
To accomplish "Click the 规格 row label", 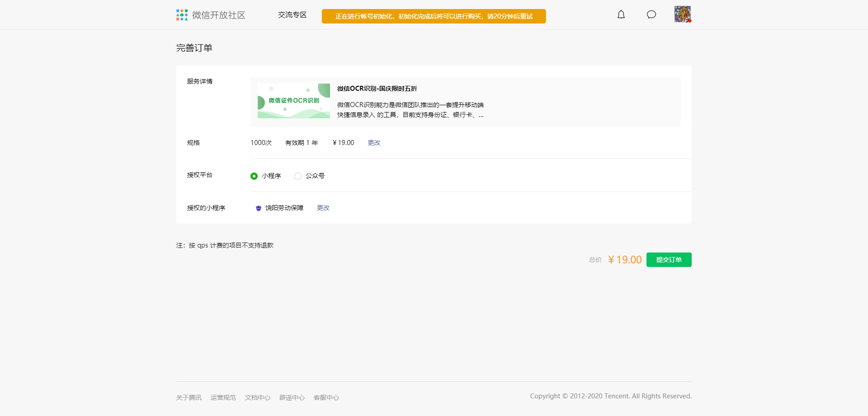I will coord(193,143).
